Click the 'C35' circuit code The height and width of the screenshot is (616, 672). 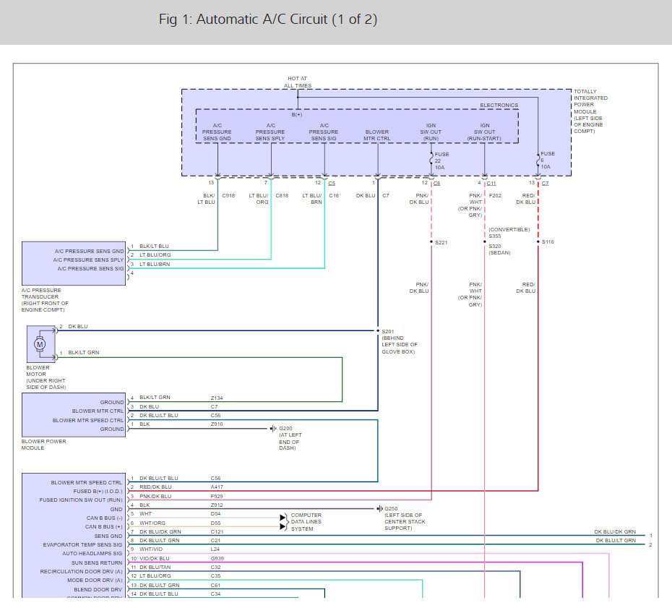pos(215,576)
